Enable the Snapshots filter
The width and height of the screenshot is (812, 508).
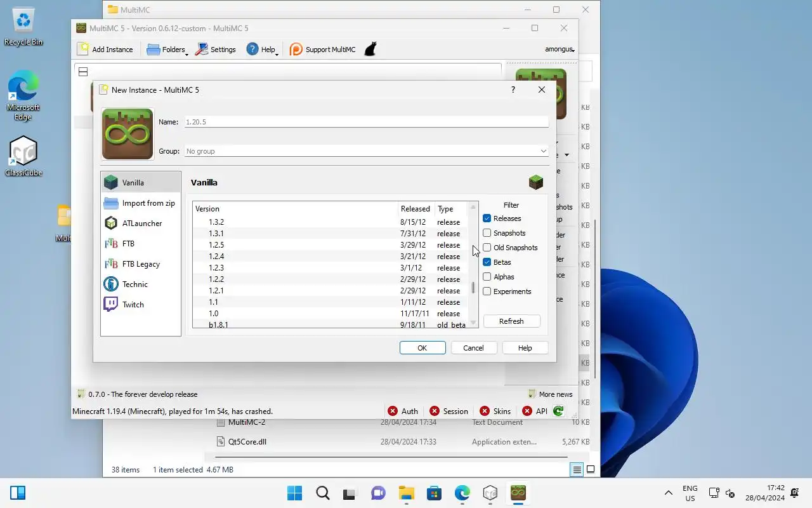487,233
